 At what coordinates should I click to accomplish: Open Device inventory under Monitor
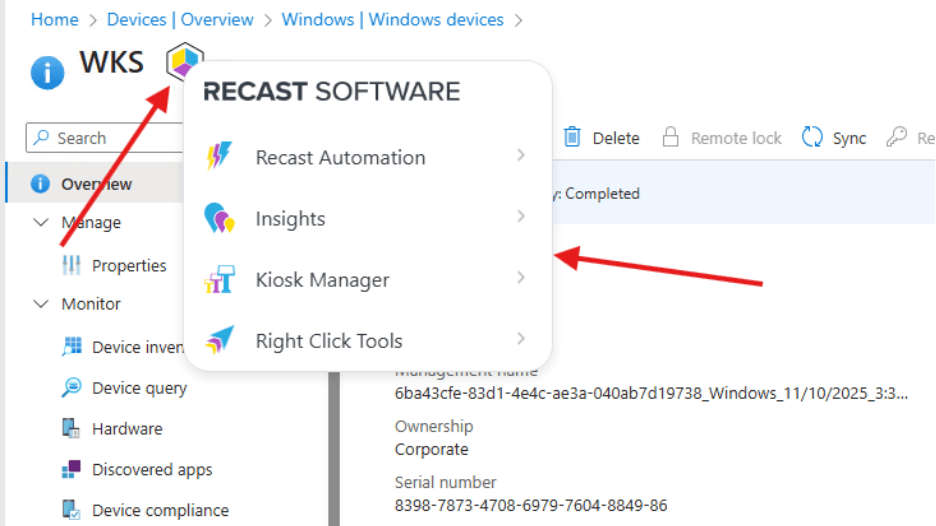(x=138, y=347)
